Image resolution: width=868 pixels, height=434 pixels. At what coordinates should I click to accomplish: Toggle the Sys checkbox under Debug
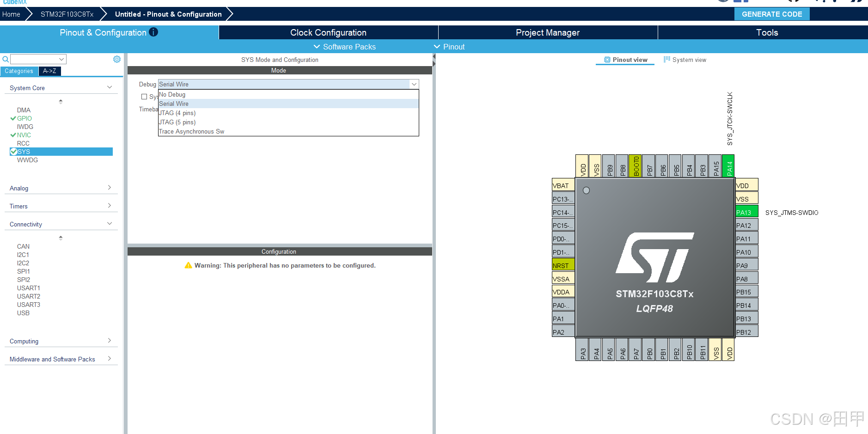[144, 97]
